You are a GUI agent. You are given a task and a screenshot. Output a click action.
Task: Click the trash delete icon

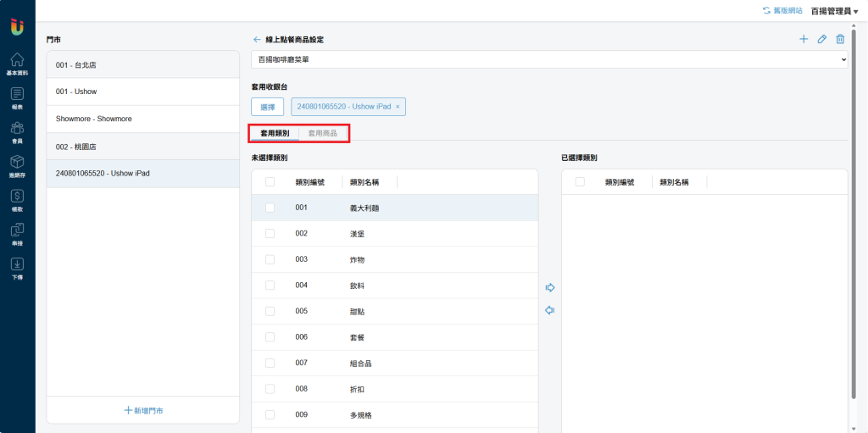(x=840, y=39)
